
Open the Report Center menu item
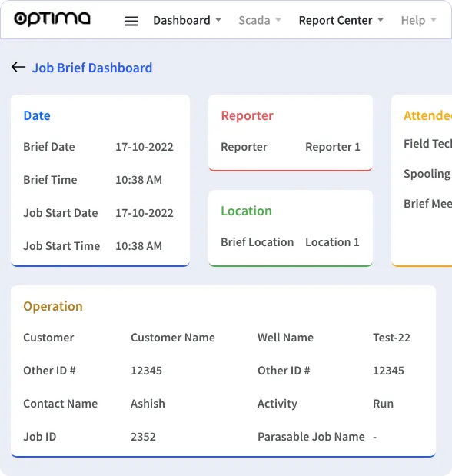tap(335, 20)
